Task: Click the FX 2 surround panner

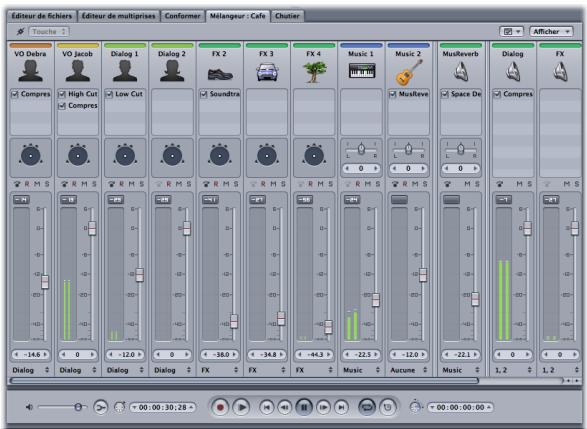Action: point(219,156)
